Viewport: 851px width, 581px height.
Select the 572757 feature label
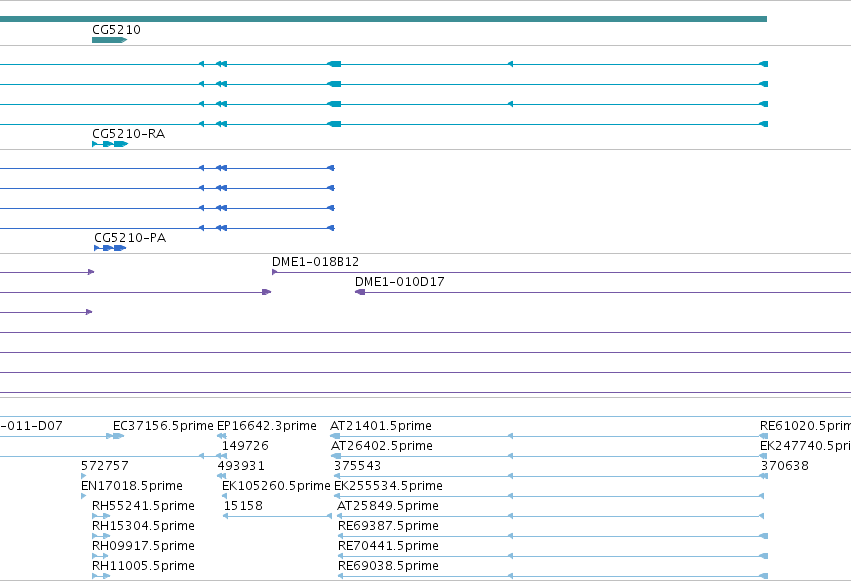coord(105,466)
